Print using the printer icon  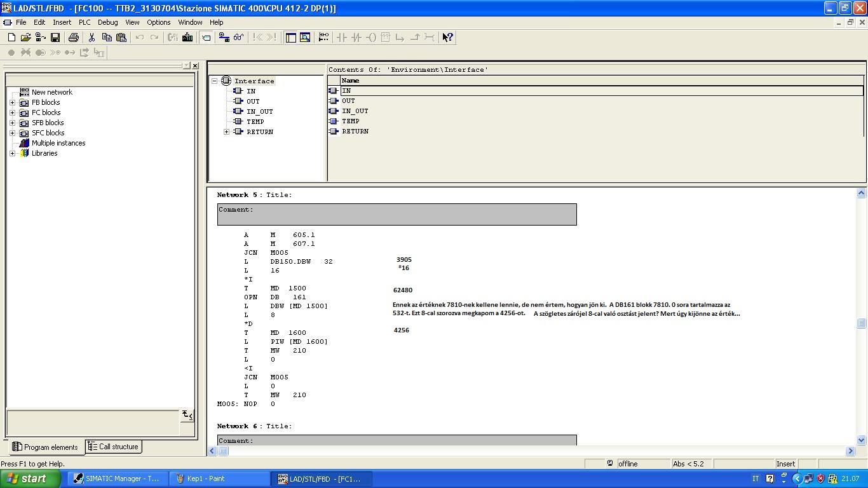(x=74, y=37)
